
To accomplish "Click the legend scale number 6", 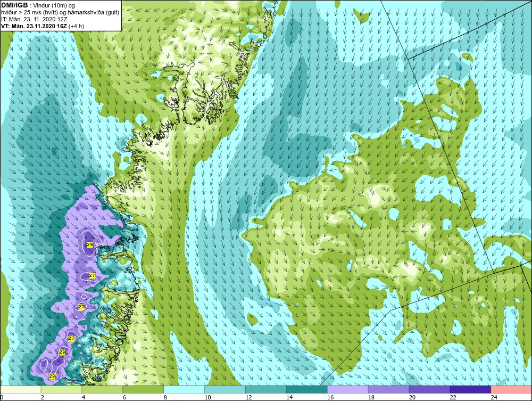I will (124, 397).
